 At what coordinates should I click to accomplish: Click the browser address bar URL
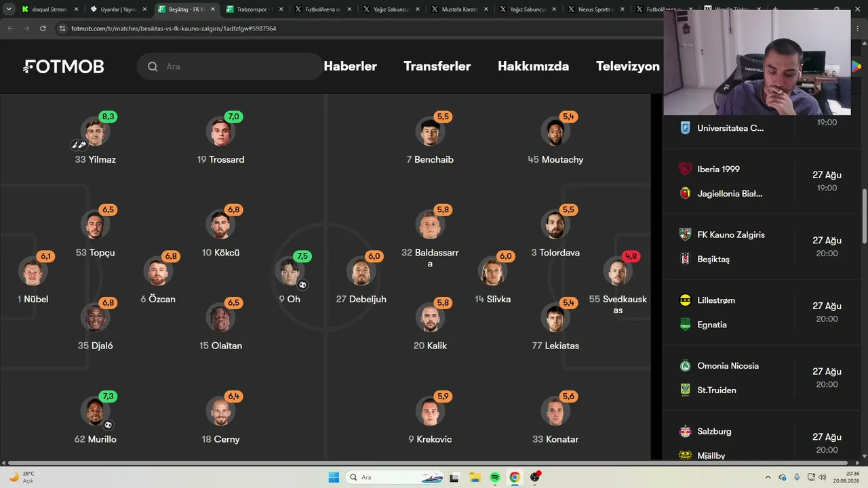174,28
